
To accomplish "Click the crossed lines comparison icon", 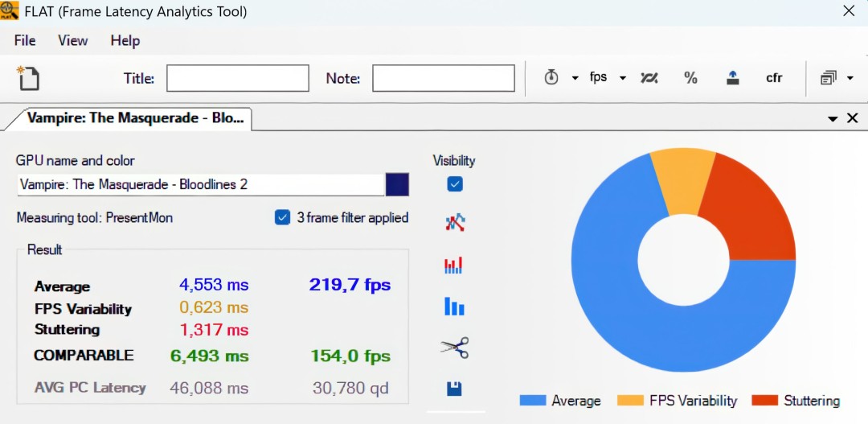I will (649, 78).
